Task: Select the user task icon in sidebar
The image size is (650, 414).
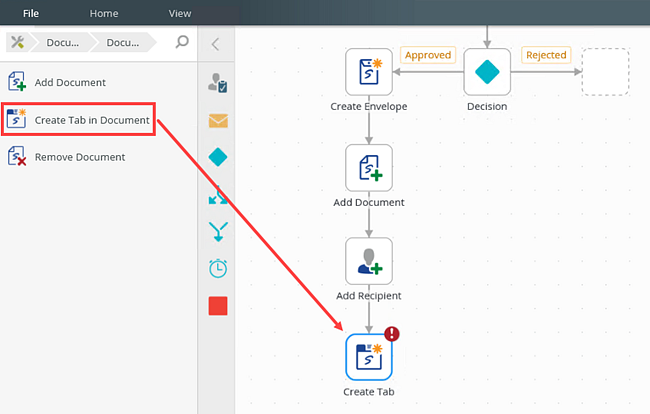Action: [x=218, y=83]
